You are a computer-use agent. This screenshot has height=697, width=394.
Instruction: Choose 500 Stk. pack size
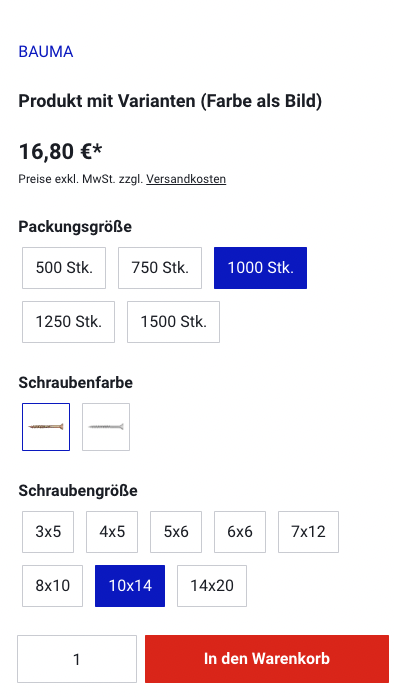64,268
